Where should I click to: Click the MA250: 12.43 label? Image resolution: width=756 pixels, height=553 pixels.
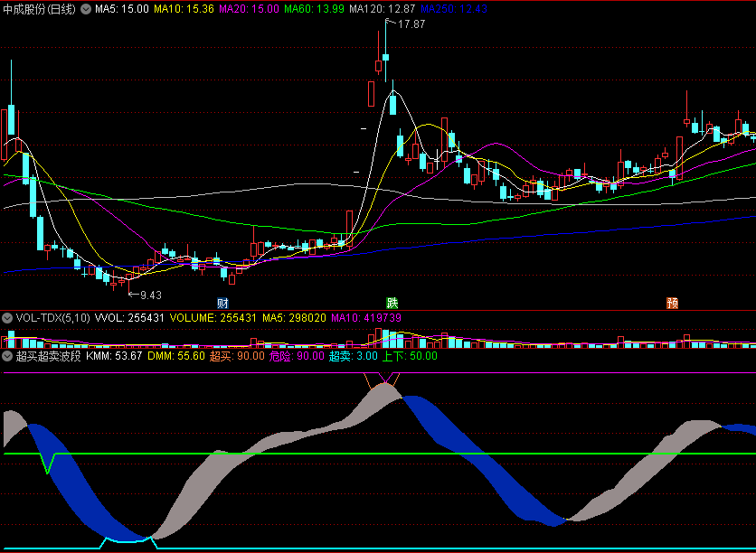454,9
